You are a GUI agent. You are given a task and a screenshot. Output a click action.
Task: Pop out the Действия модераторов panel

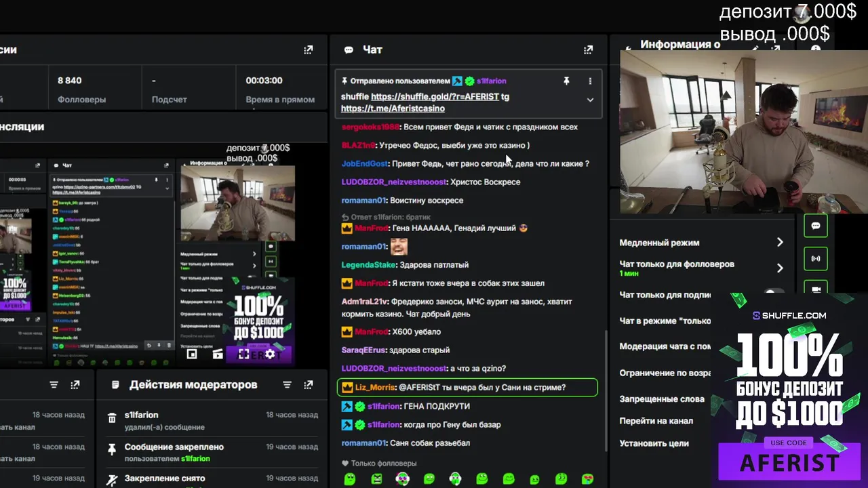(308, 385)
